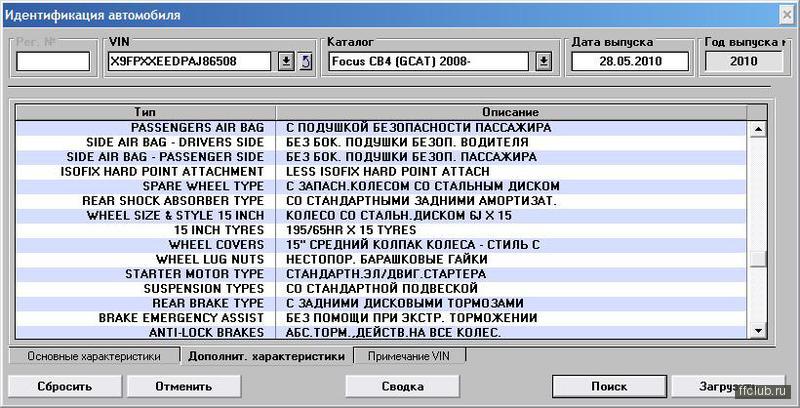800x408 pixels.
Task: Click description С ПОДУШКОЙ БЕЗОПАСНОСТИ ПАССАЖИРА
Action: coord(418,128)
